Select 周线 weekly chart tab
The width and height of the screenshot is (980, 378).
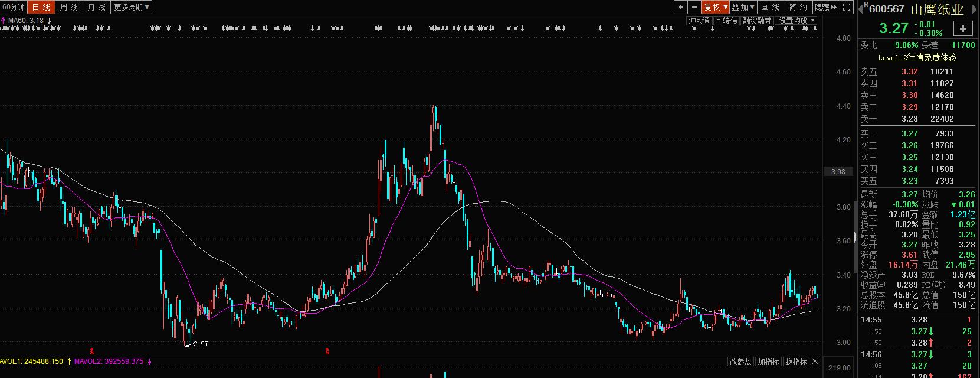[x=69, y=7]
